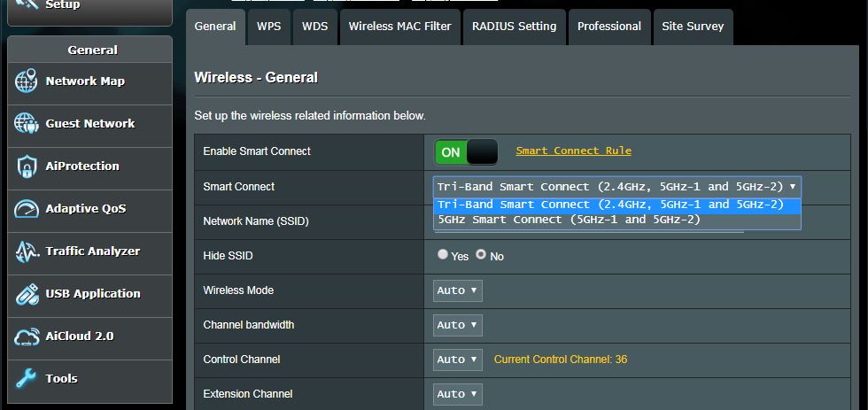The height and width of the screenshot is (410, 868).
Task: Select Yes for Hide SSID
Action: 442,254
